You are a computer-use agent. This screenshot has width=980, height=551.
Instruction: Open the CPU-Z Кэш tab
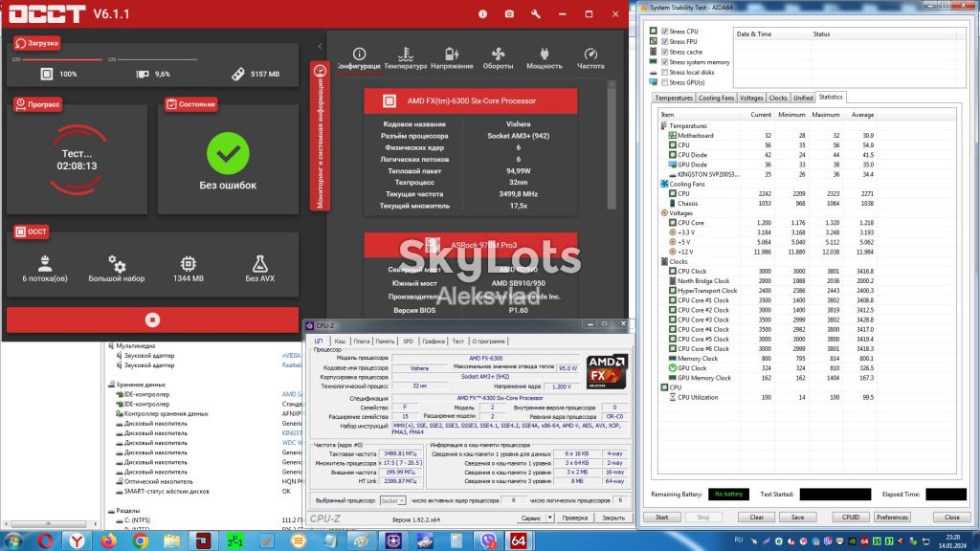pyautogui.click(x=340, y=342)
